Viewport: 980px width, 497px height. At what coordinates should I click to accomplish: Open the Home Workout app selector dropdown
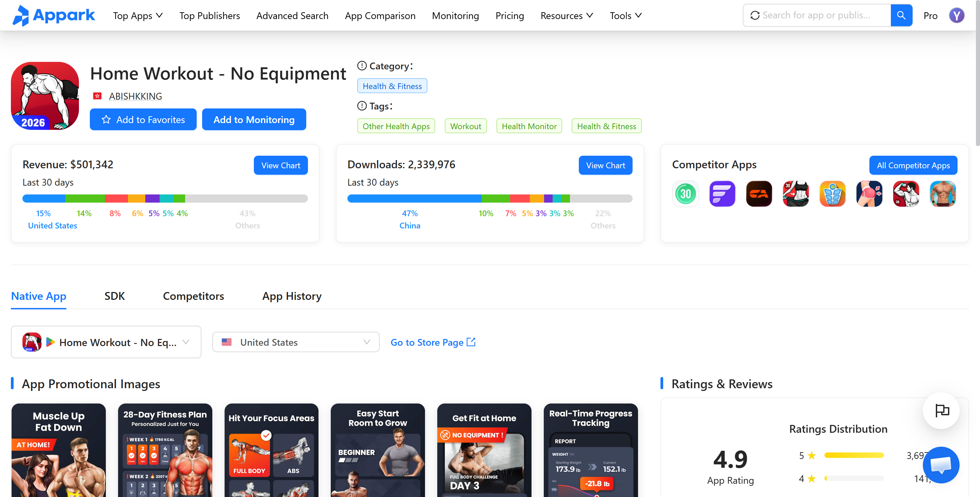coord(106,342)
